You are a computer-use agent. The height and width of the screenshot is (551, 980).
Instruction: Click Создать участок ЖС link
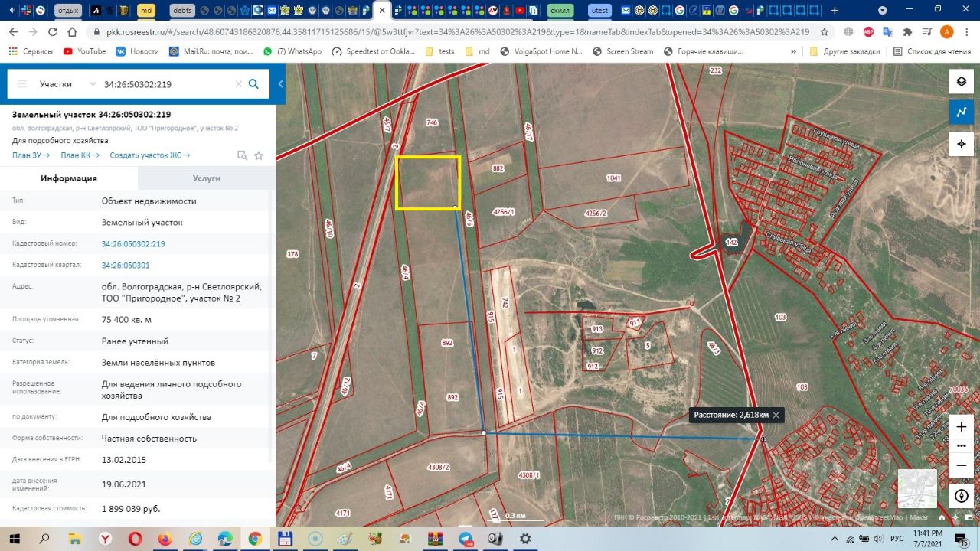pyautogui.click(x=149, y=155)
